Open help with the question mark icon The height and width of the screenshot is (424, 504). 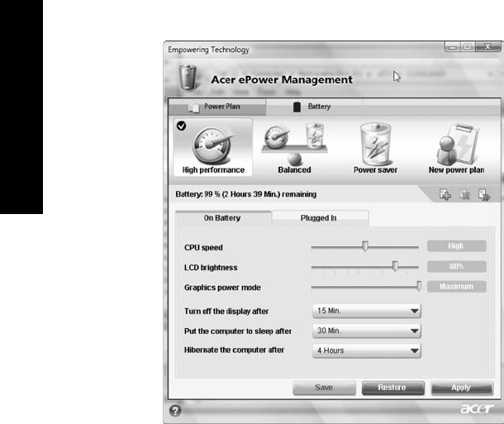175,411
